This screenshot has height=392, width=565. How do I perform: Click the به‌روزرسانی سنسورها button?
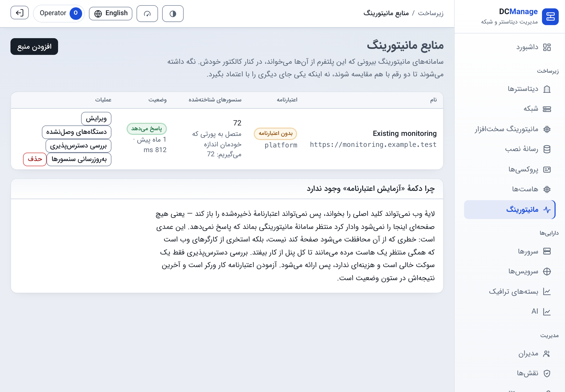(79, 159)
